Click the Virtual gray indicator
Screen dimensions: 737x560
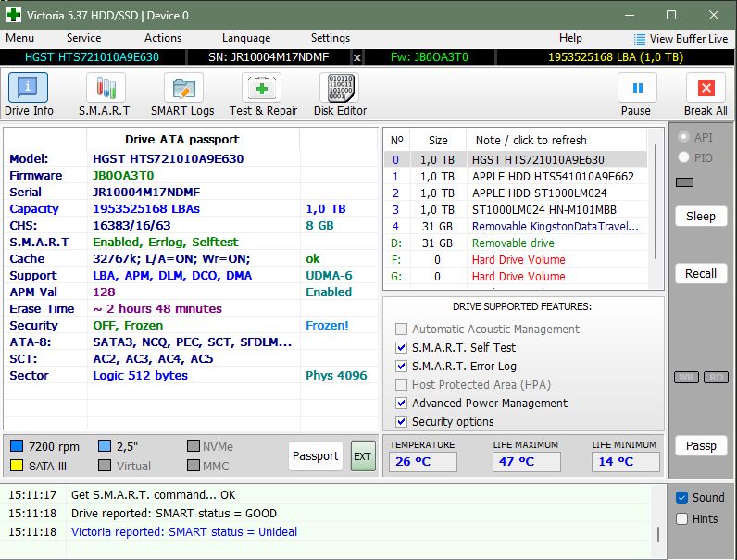pyautogui.click(x=105, y=466)
